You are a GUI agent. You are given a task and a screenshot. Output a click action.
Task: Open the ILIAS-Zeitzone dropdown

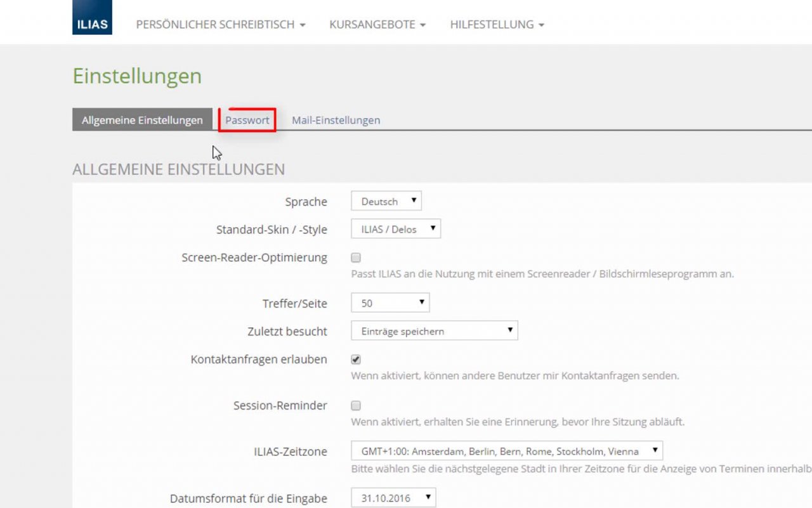507,452
